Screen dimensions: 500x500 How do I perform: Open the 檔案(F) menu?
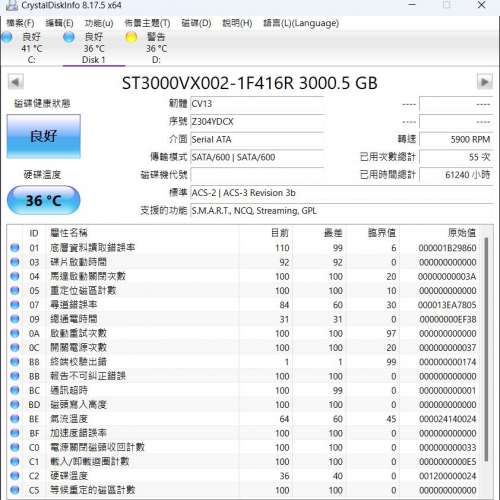point(20,23)
